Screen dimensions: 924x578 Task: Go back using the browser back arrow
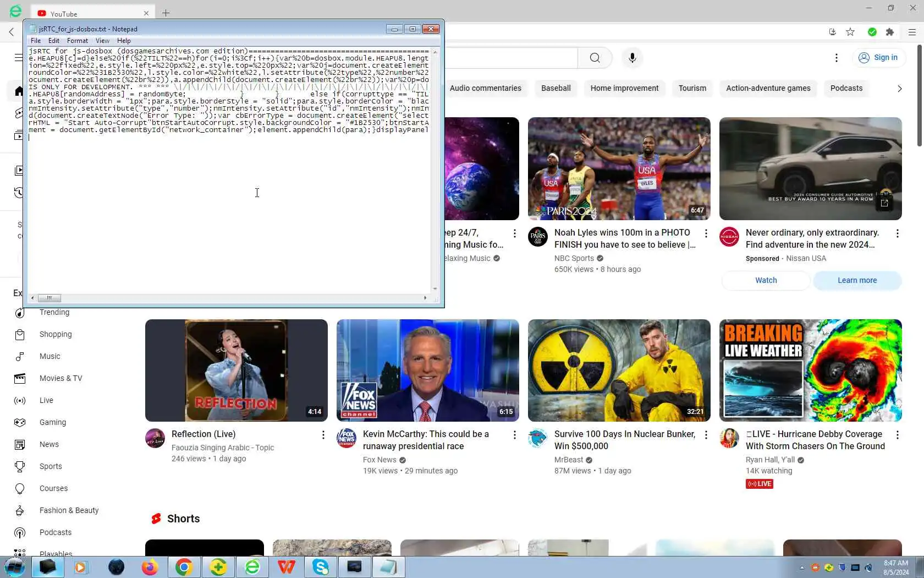tap(12, 32)
